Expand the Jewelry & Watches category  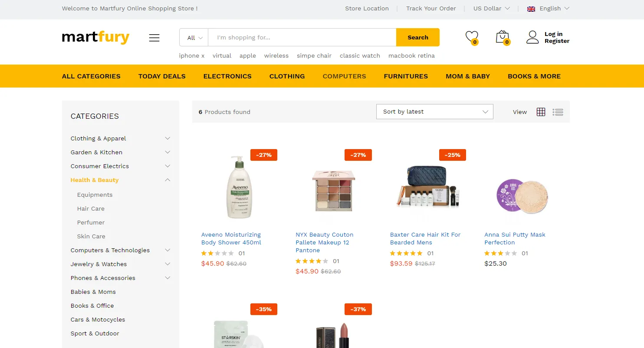[x=168, y=264]
